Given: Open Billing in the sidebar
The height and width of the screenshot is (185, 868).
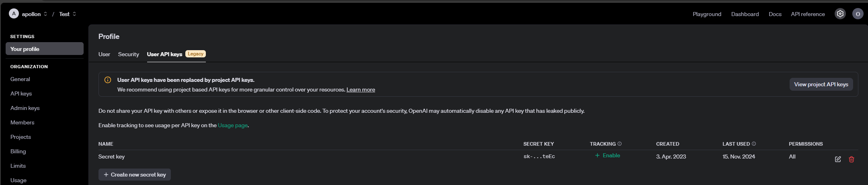Looking at the screenshot, I should pyautogui.click(x=18, y=151).
